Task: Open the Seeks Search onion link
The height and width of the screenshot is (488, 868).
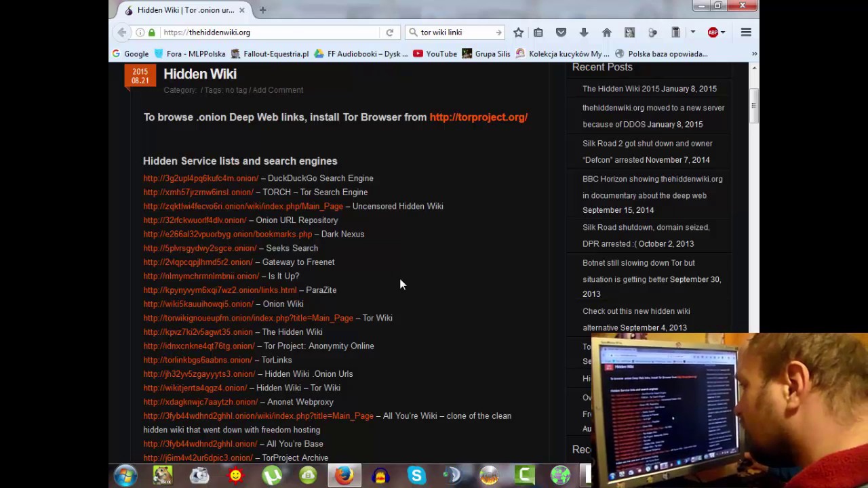Action: (x=199, y=248)
